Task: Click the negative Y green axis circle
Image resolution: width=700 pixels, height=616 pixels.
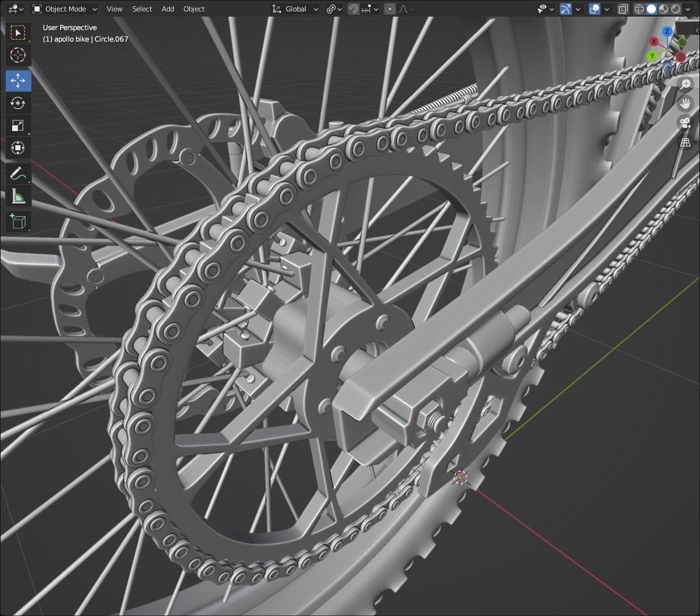Action: click(683, 42)
